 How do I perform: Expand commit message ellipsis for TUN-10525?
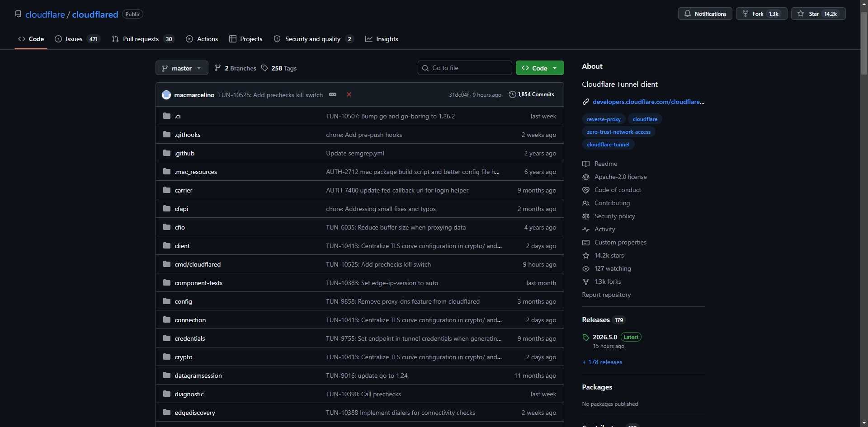(333, 94)
